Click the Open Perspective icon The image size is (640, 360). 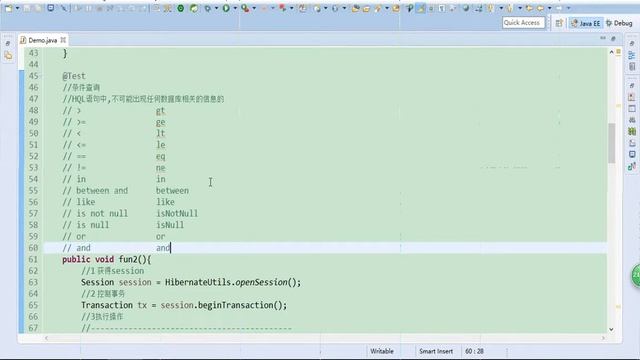pos(559,23)
